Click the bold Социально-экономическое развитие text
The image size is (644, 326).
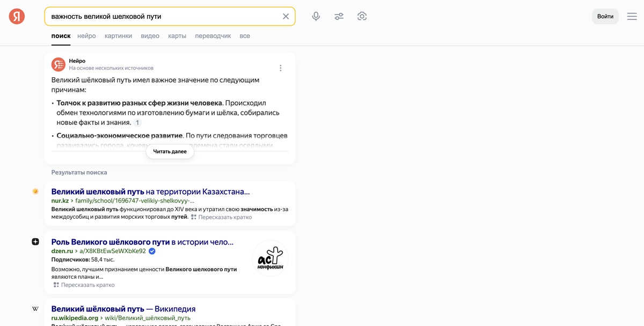pyautogui.click(x=119, y=136)
